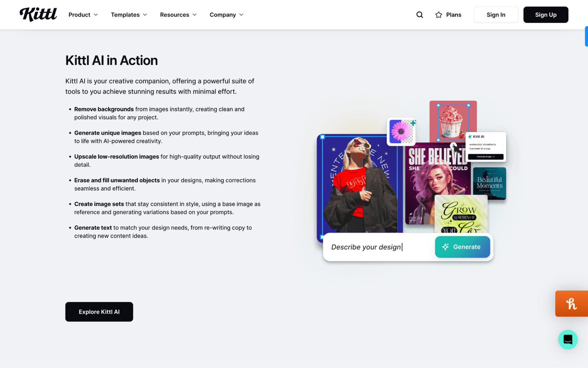The image size is (588, 368).
Task: Click the Explore Kittl AI button
Action: point(99,311)
